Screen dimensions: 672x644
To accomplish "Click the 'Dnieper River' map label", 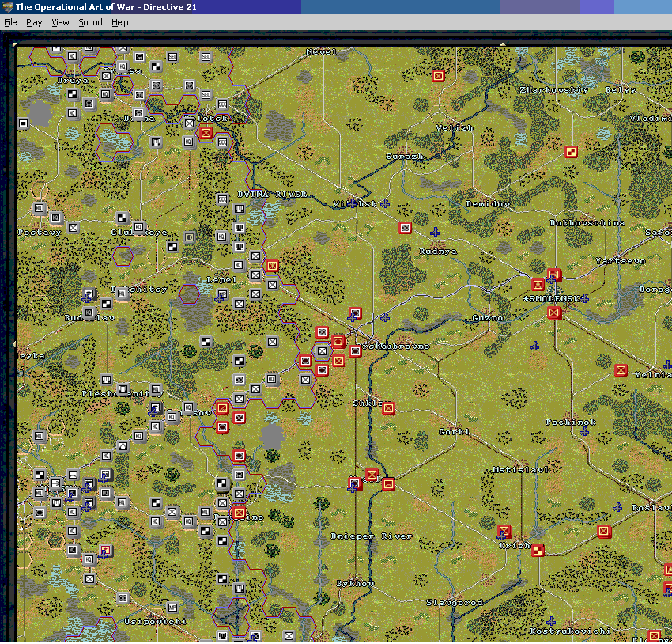I will [372, 536].
